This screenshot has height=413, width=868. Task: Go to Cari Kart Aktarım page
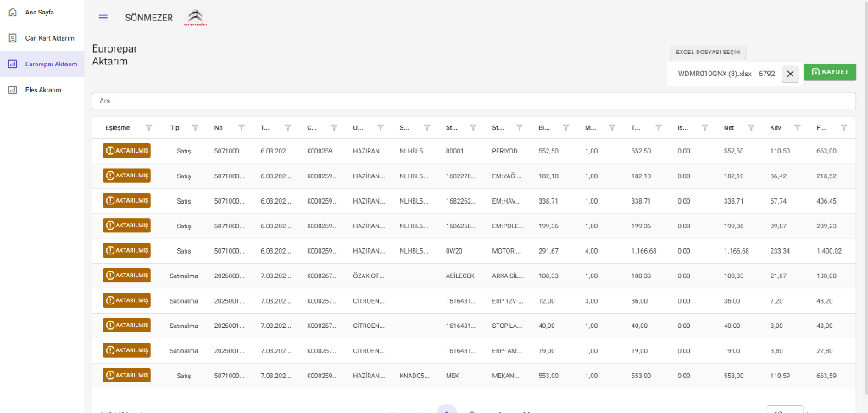point(49,38)
